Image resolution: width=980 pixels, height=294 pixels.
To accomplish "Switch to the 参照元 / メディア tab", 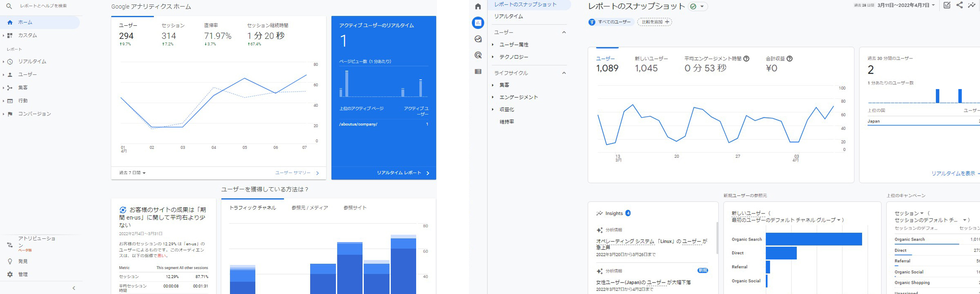I will pyautogui.click(x=310, y=208).
